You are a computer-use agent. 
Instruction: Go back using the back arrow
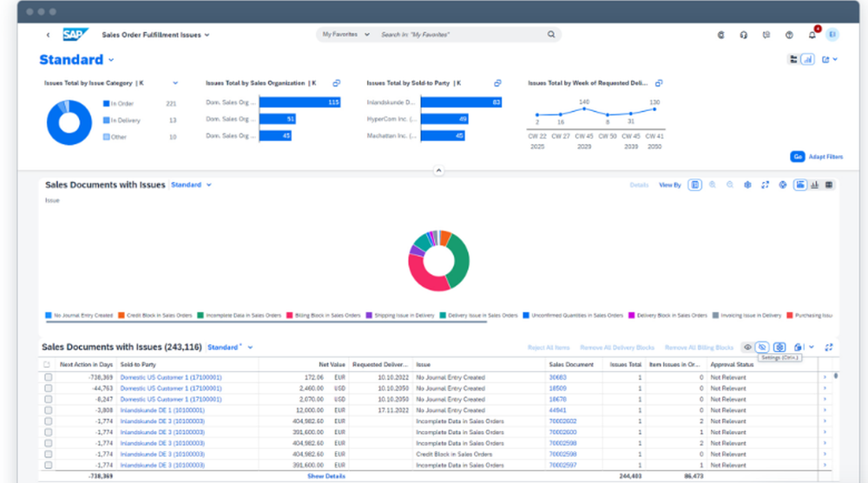tap(48, 35)
